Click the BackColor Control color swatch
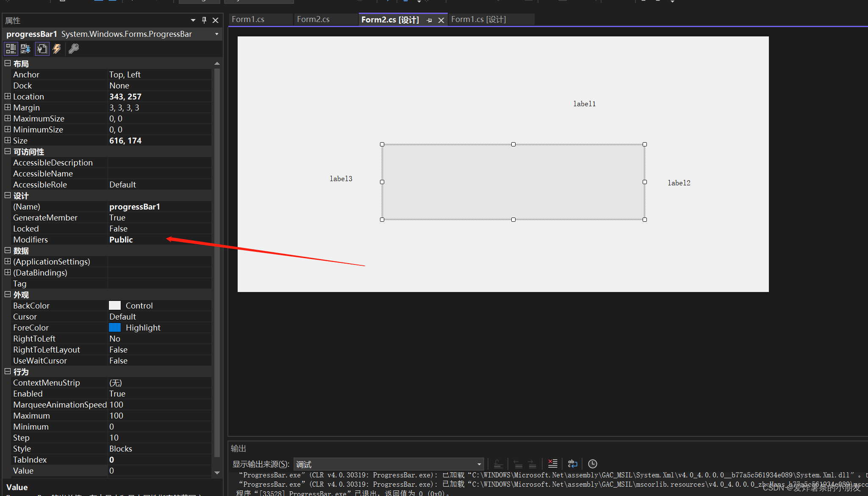 click(x=115, y=306)
